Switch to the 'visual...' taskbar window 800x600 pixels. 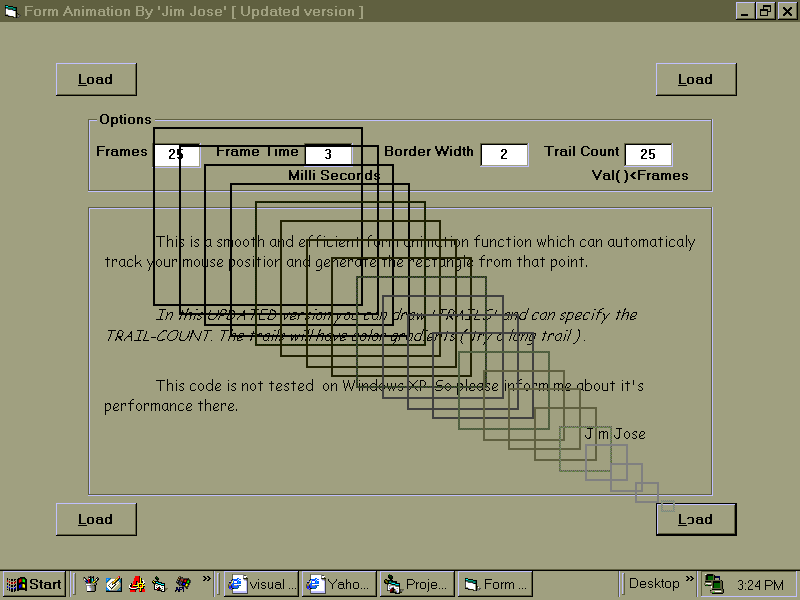coord(261,584)
